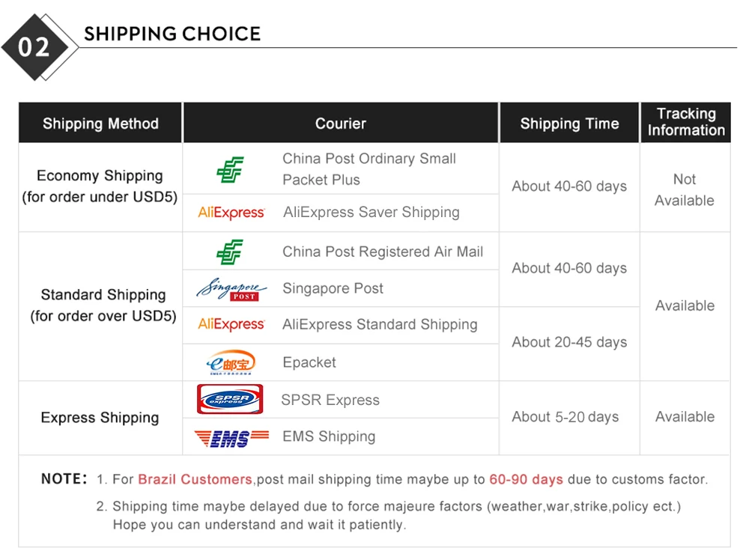Click the SPSR Express logo

pos(230,399)
